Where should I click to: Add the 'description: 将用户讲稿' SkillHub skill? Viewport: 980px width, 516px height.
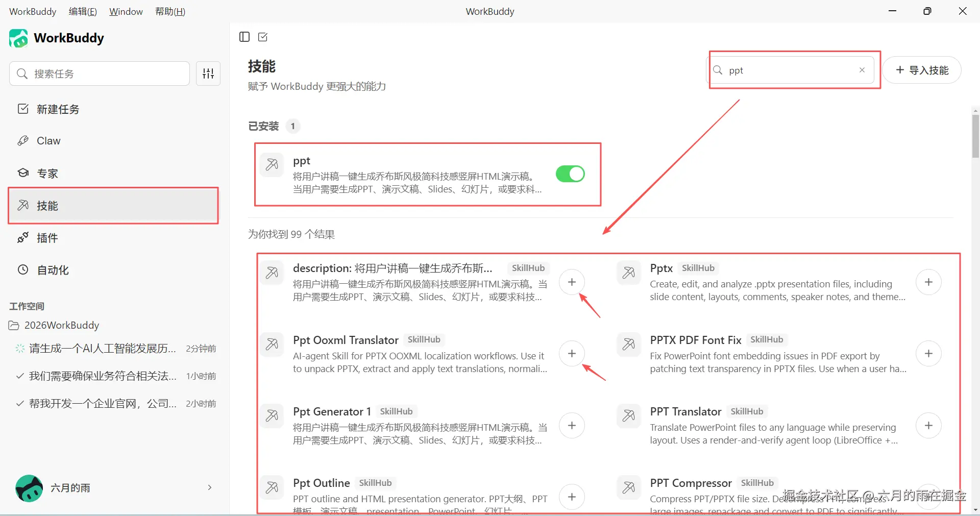click(x=572, y=282)
